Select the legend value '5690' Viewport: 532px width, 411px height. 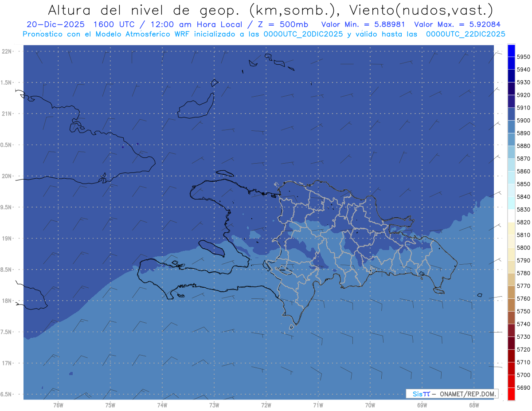tap(523, 388)
